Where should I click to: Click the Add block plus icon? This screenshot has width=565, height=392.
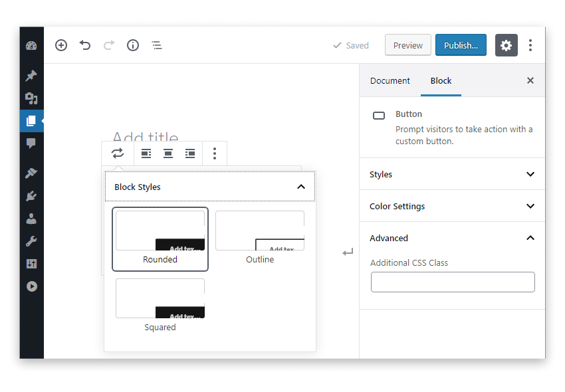click(61, 45)
